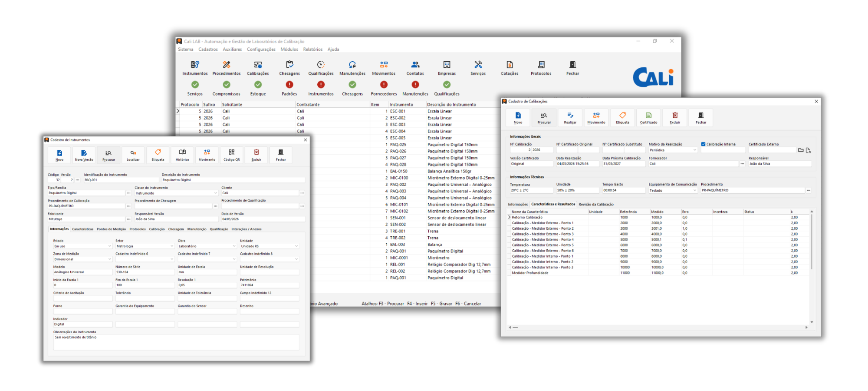This screenshot has height=391, width=868.
Task: Switch to Pontos de Medição tab
Action: 111,229
